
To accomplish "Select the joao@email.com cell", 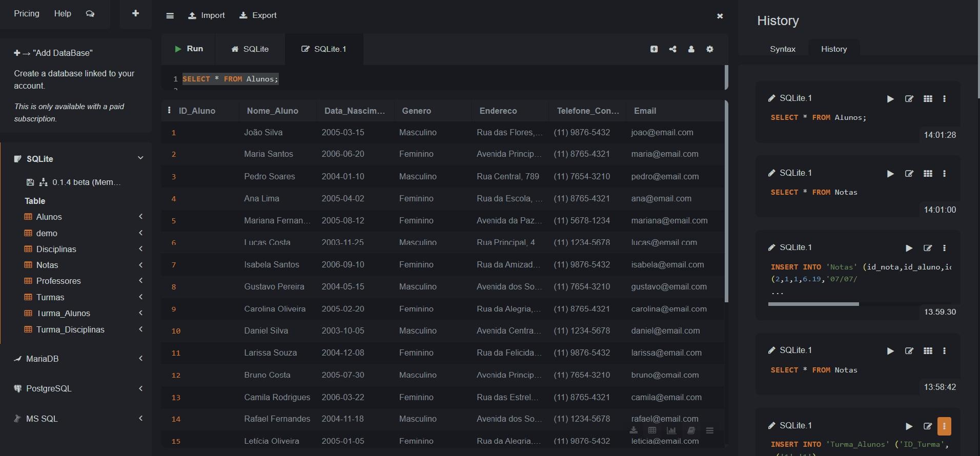I will (x=662, y=132).
